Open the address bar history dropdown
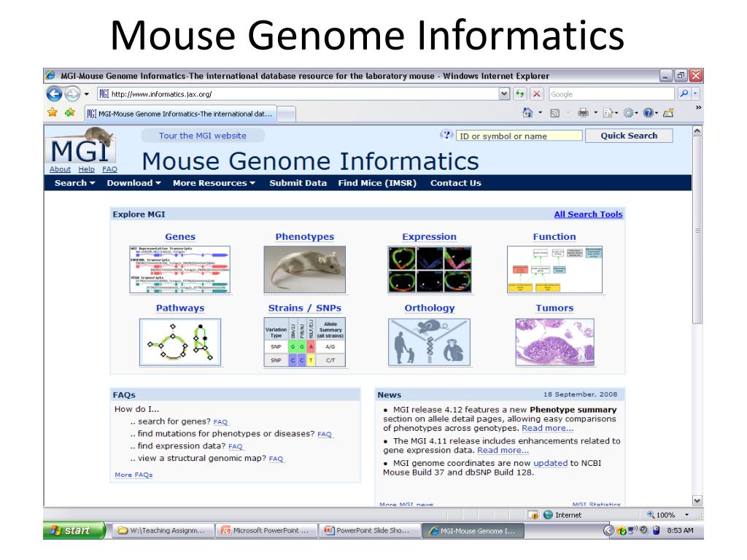Image resolution: width=747 pixels, height=560 pixels. (x=505, y=94)
